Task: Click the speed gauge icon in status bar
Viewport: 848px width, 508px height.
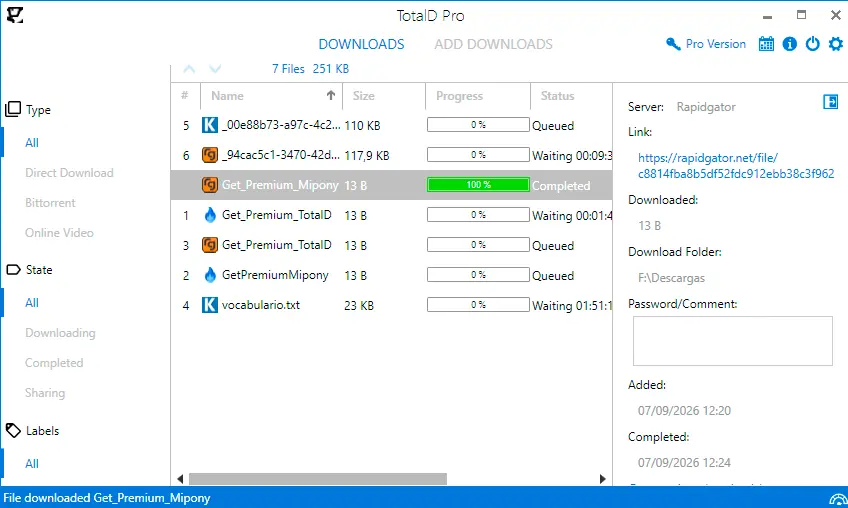Action: (x=838, y=499)
